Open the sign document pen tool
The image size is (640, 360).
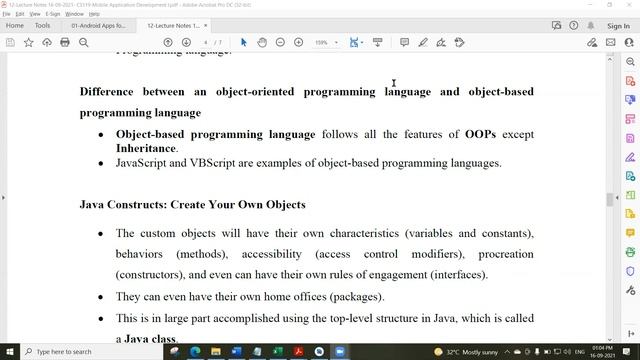coord(441,42)
